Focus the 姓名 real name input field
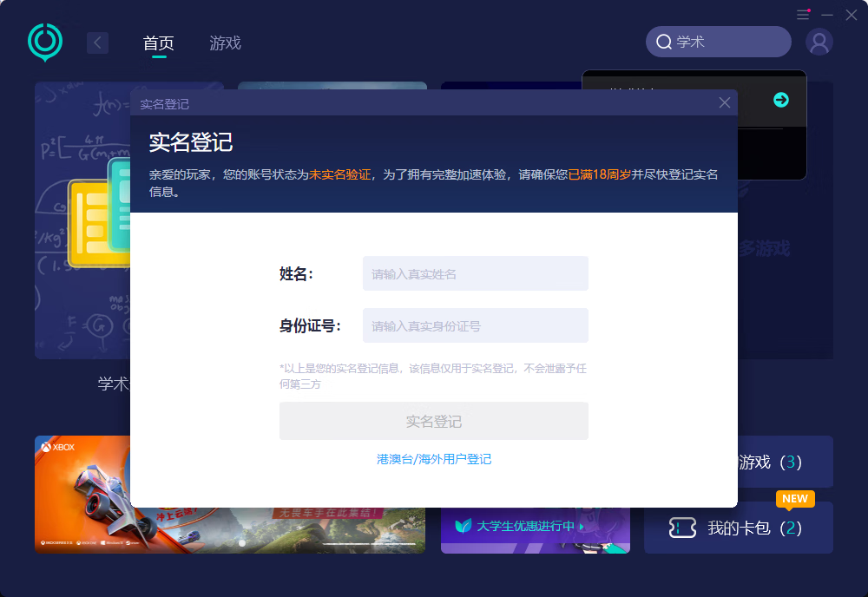The image size is (868, 597). [475, 273]
